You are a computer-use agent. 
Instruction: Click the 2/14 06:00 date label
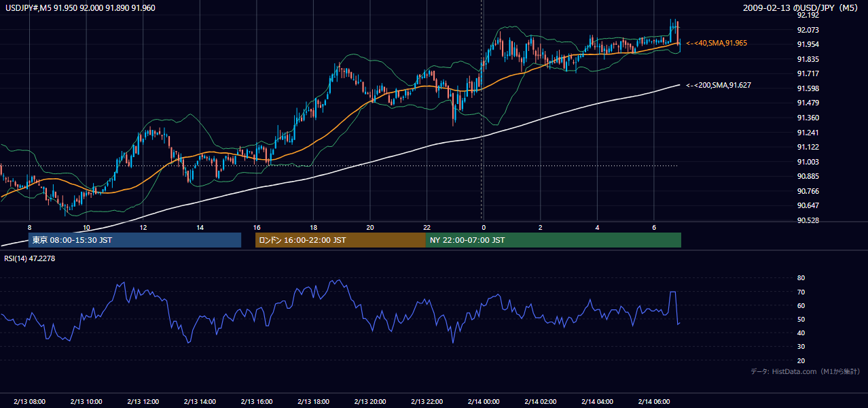pos(653,402)
